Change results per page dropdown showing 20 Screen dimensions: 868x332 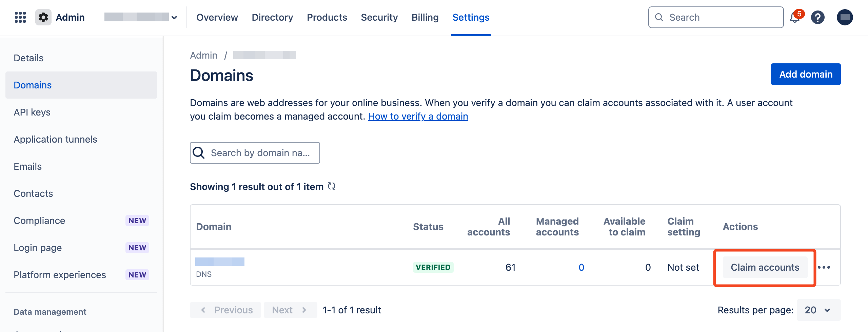[x=818, y=310]
